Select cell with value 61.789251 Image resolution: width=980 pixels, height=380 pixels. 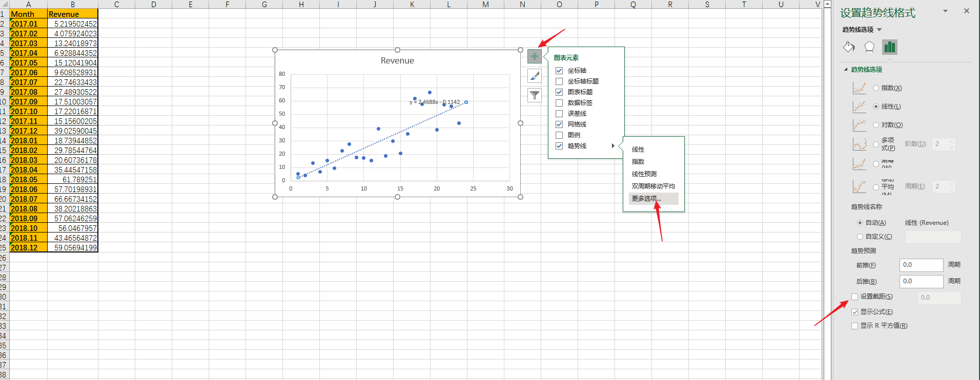pos(73,179)
